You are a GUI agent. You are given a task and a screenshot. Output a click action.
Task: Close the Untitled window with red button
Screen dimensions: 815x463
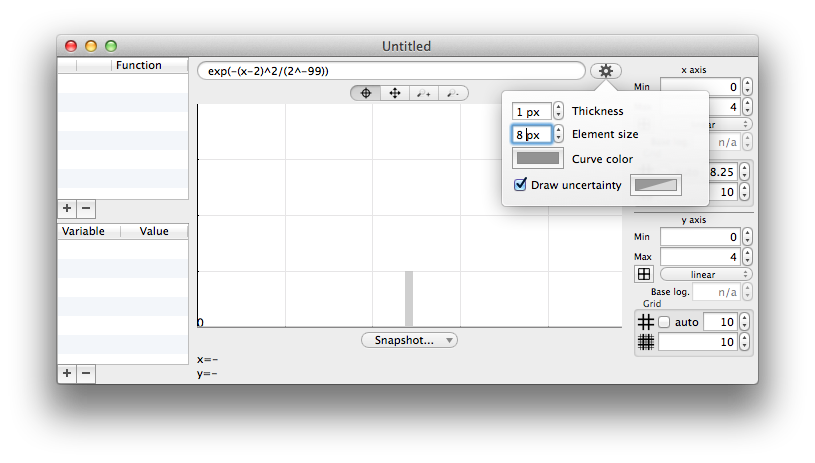coord(71,46)
